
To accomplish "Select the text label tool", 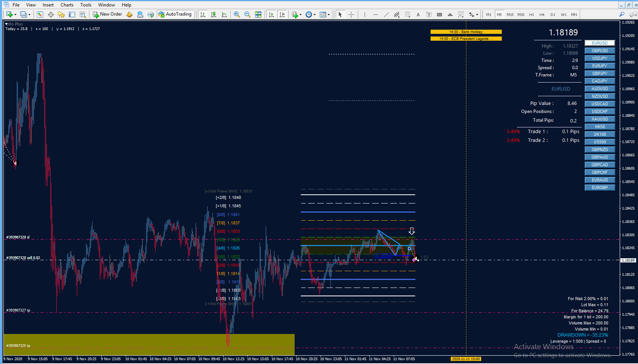I will (x=429, y=14).
